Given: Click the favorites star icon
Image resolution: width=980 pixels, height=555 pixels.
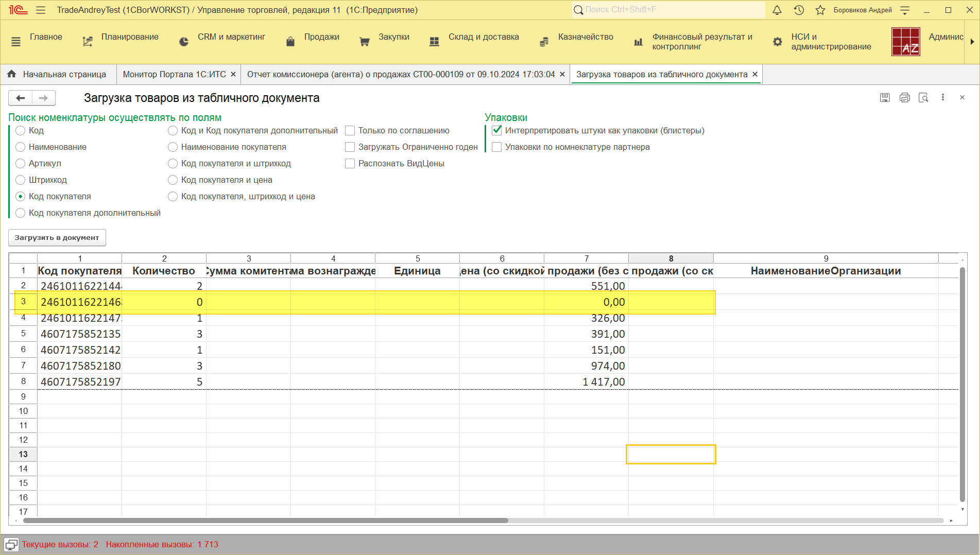Looking at the screenshot, I should [x=820, y=10].
